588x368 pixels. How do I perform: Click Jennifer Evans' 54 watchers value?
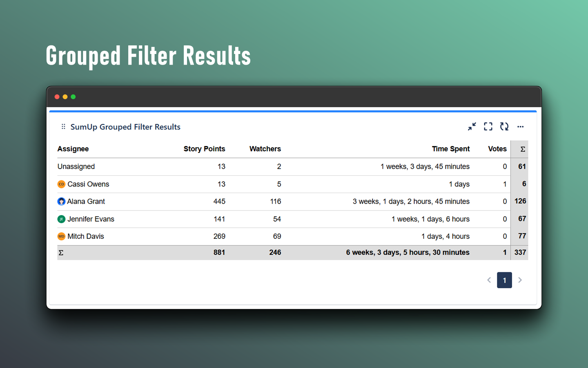click(277, 219)
